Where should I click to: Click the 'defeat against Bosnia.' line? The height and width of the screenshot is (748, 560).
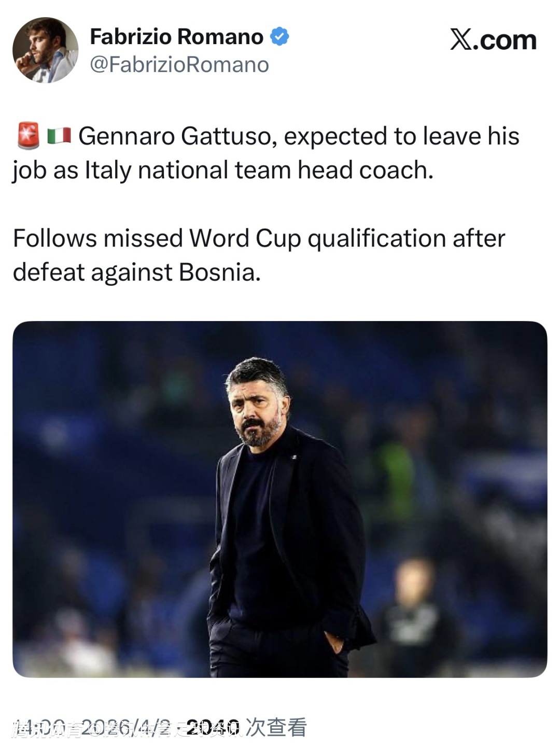136,272
